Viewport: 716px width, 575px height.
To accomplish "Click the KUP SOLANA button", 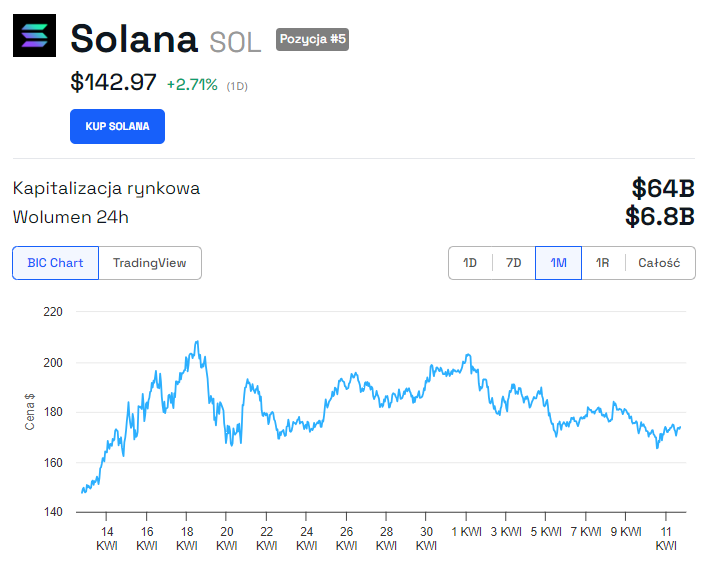I will pos(117,127).
